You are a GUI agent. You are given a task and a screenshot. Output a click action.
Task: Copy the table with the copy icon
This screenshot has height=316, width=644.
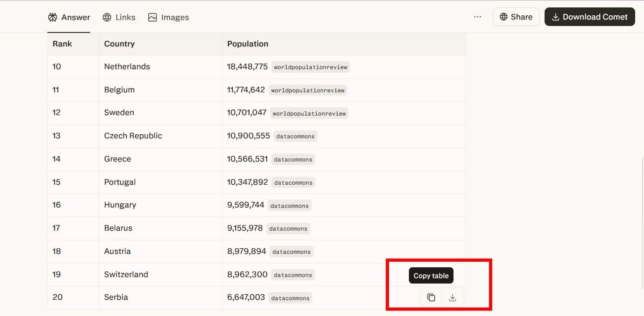click(431, 297)
